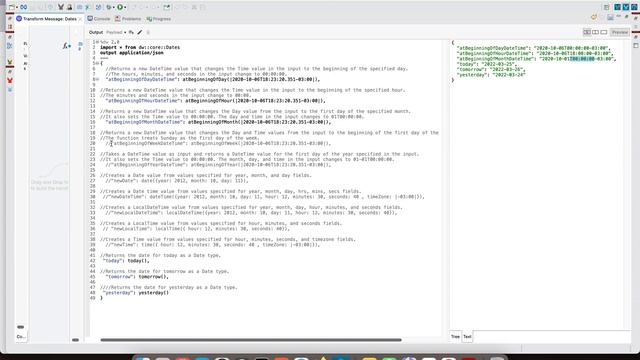Click highlighted time text in atBeginningOfMonthDateTime value
The width and height of the screenshot is (640, 360).
(582, 59)
